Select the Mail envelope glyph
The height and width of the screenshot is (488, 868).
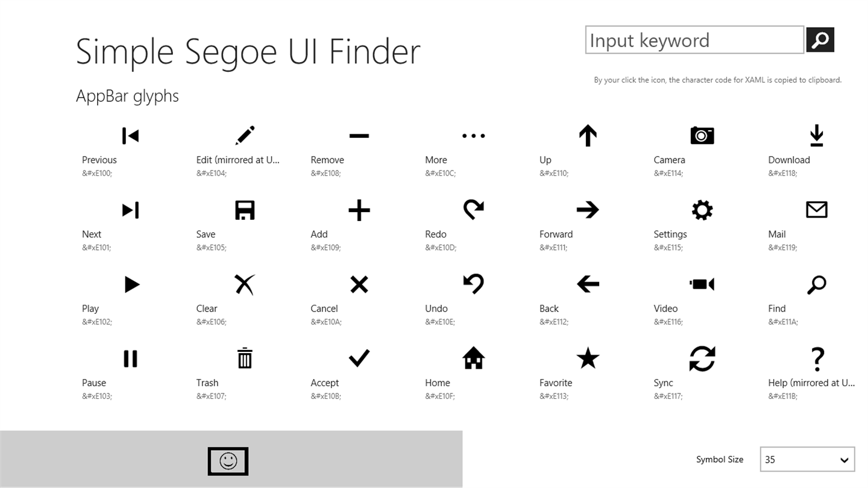817,210
